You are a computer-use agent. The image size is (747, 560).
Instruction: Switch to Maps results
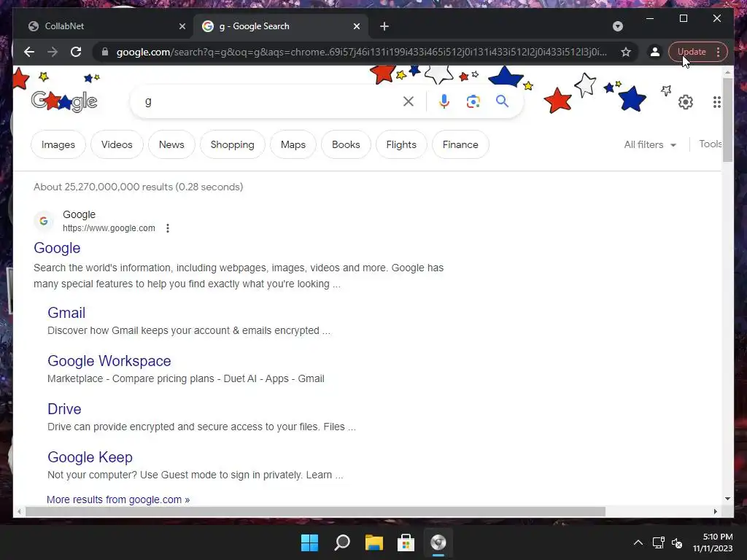point(293,144)
